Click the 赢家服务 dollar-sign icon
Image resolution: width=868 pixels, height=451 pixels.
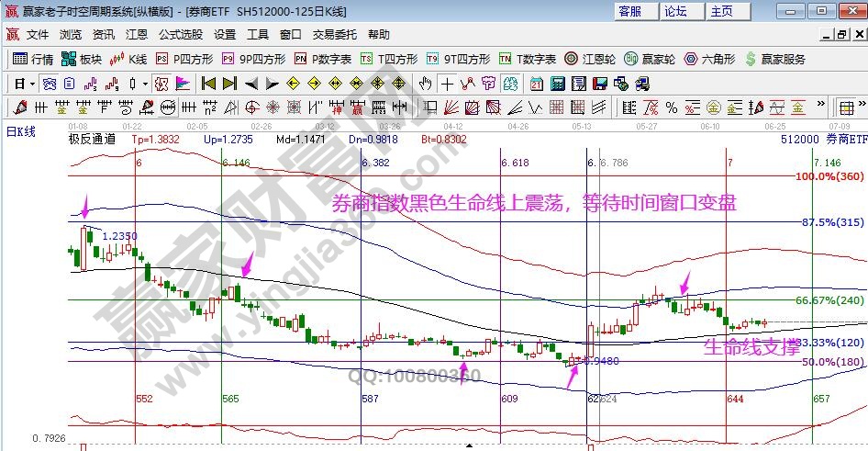(751, 59)
